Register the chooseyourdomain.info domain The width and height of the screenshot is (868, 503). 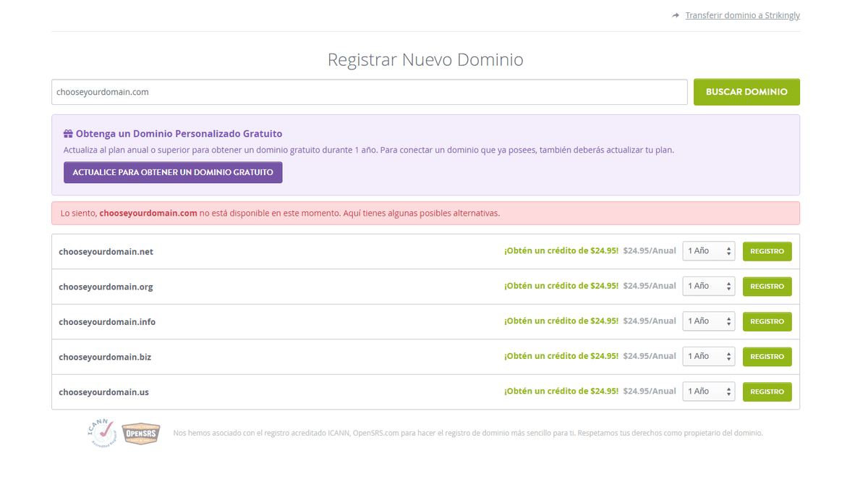coord(767,321)
